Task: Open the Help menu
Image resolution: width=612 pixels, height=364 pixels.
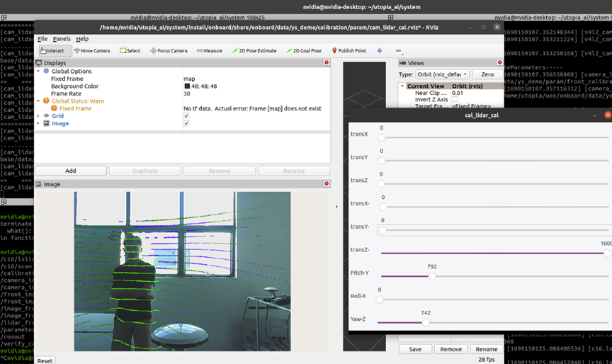Action: (82, 39)
